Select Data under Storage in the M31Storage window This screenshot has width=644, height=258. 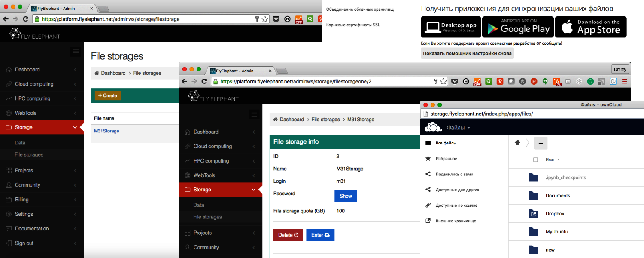coord(199,206)
